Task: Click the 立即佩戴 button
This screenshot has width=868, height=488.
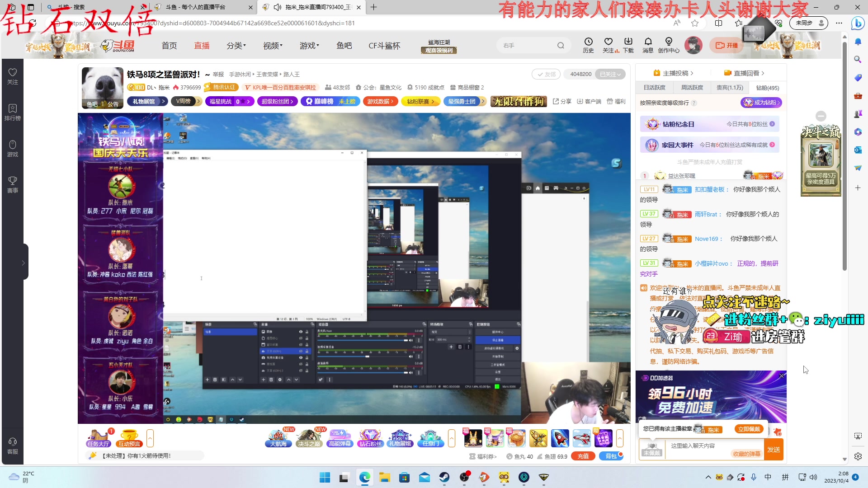Action: (x=749, y=429)
